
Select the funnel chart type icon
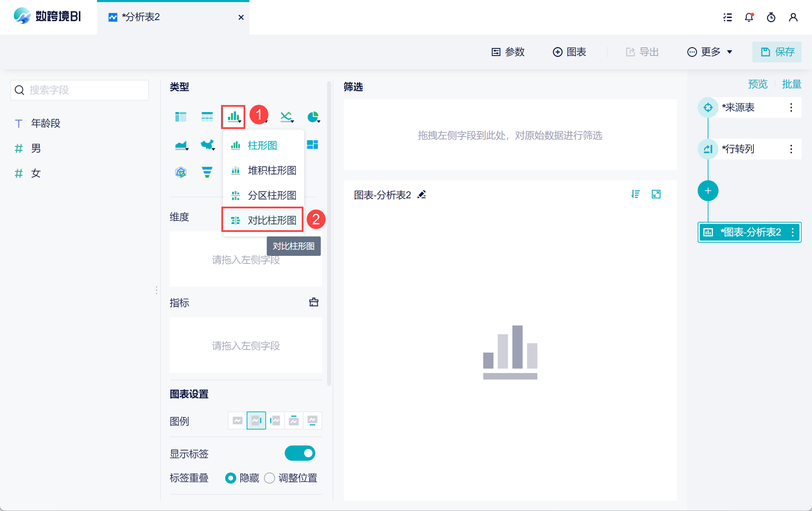(x=207, y=172)
